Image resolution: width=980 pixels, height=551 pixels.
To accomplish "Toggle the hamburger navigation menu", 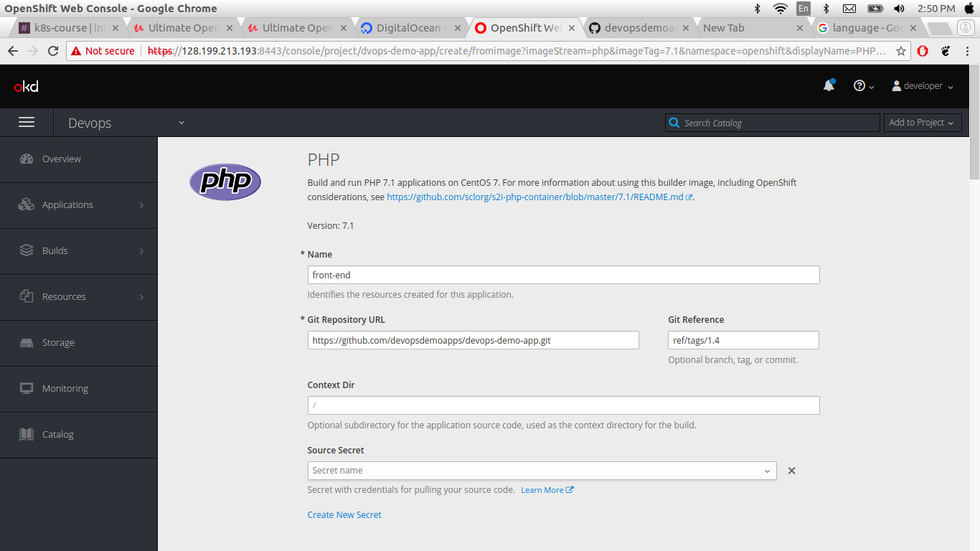I will (27, 123).
